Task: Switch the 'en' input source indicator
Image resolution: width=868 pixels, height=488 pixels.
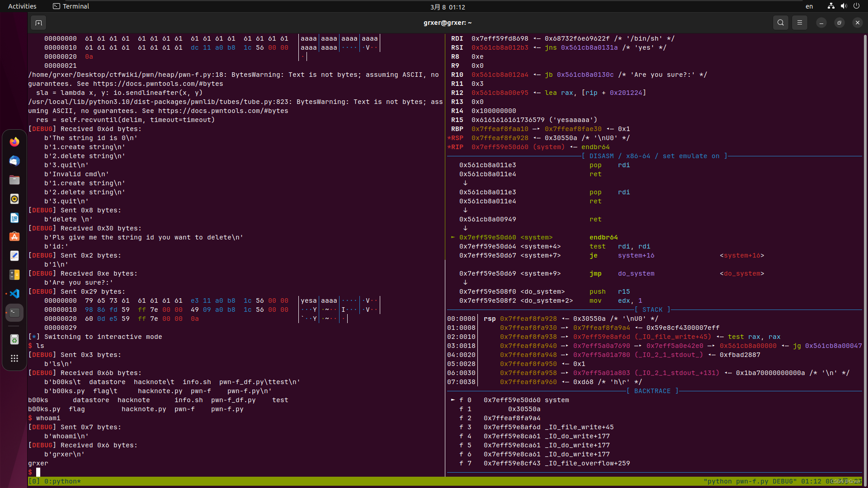Action: (x=809, y=6)
